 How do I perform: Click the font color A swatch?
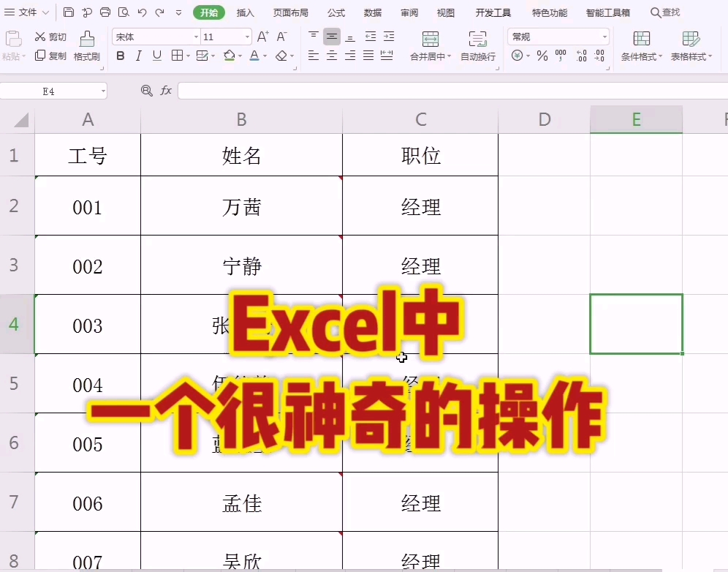coord(254,56)
